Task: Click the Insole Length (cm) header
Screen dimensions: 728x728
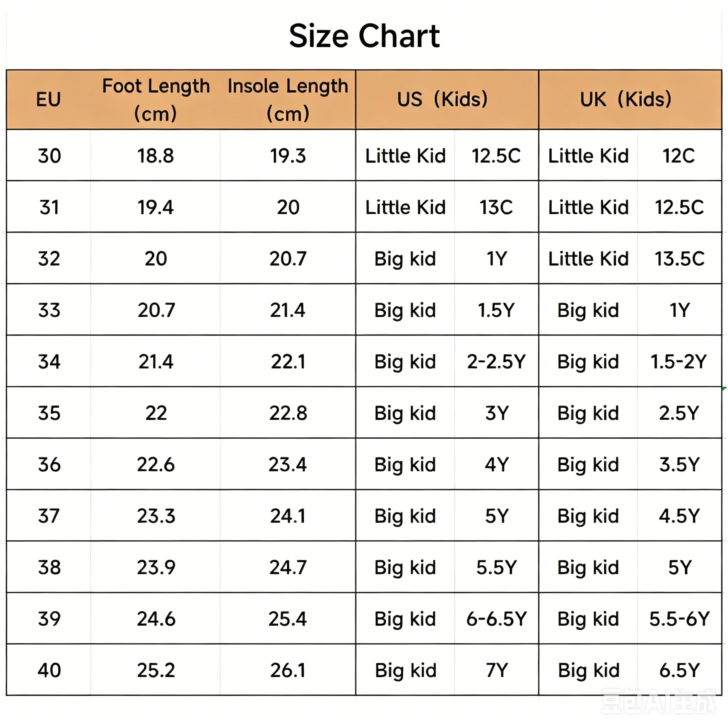Action: tap(288, 100)
